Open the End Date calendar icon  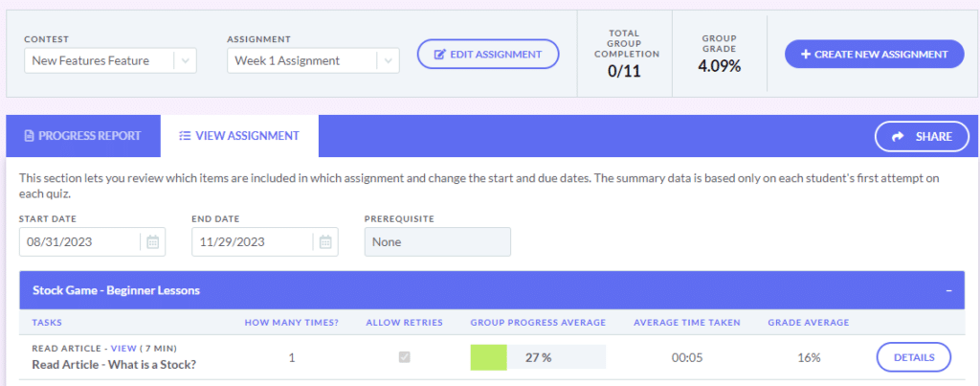pyautogui.click(x=325, y=242)
